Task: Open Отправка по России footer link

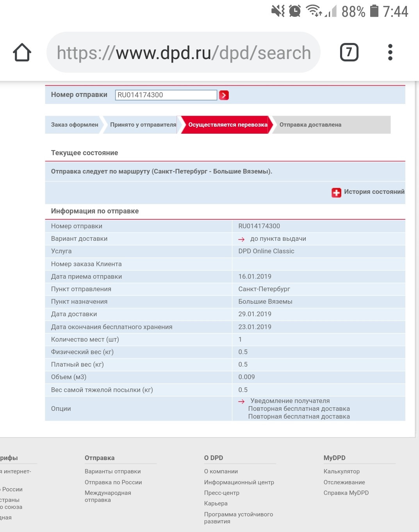Action: [113, 482]
